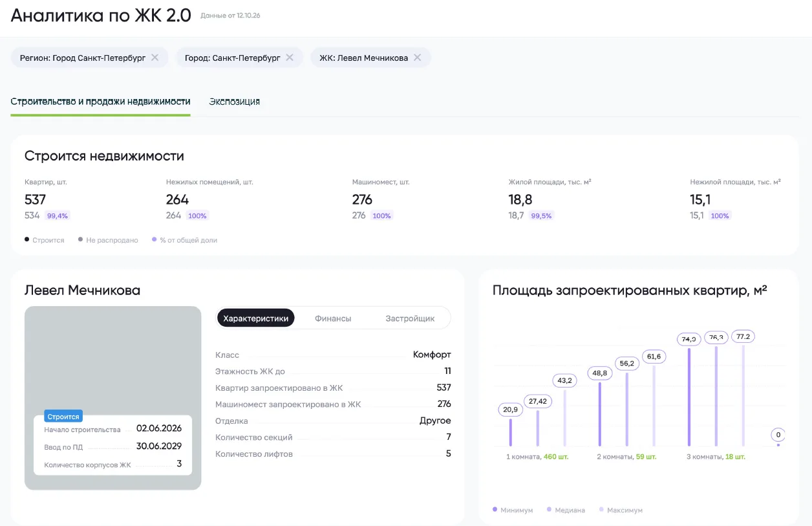Click the Не распродано legend item

point(108,240)
